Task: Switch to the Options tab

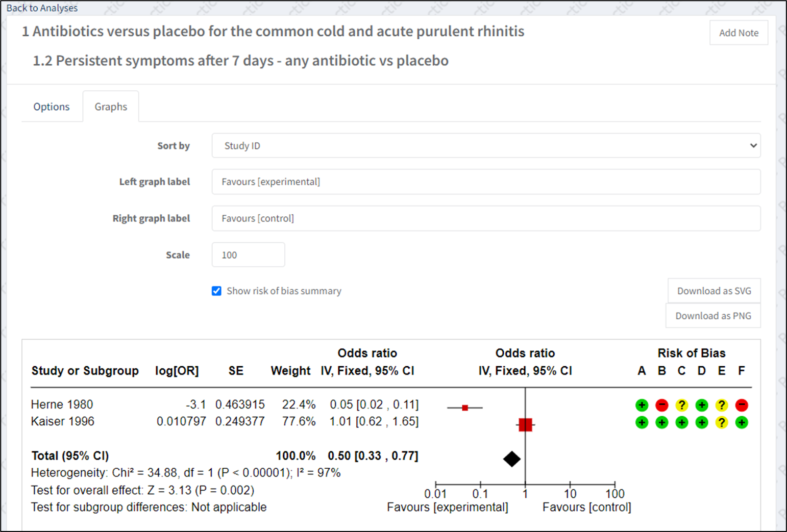Action: 52,107
